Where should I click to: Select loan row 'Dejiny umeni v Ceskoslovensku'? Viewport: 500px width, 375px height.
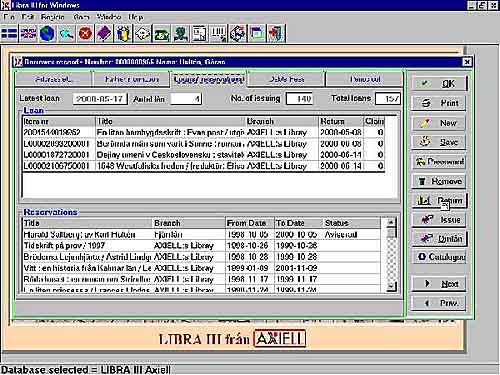coord(203,155)
